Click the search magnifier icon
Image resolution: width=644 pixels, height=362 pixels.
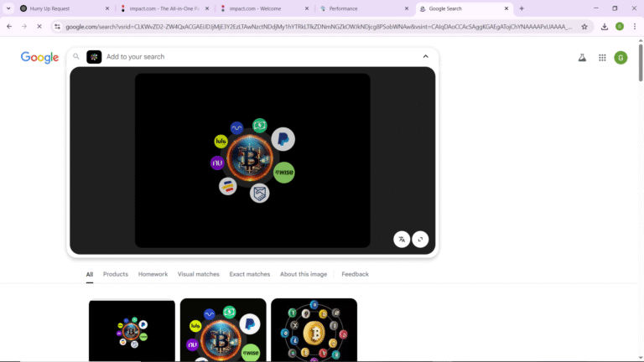(x=76, y=57)
